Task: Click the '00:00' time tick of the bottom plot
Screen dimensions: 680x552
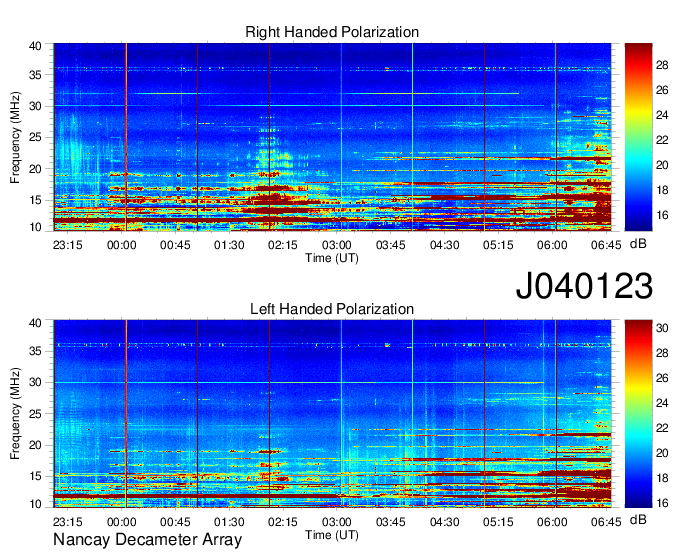Action: tap(121, 522)
